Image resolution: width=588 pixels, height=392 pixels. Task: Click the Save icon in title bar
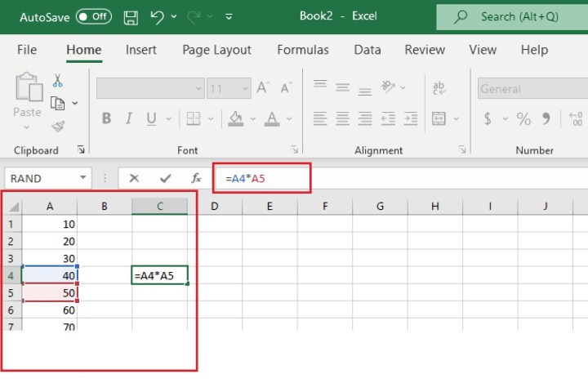point(131,16)
